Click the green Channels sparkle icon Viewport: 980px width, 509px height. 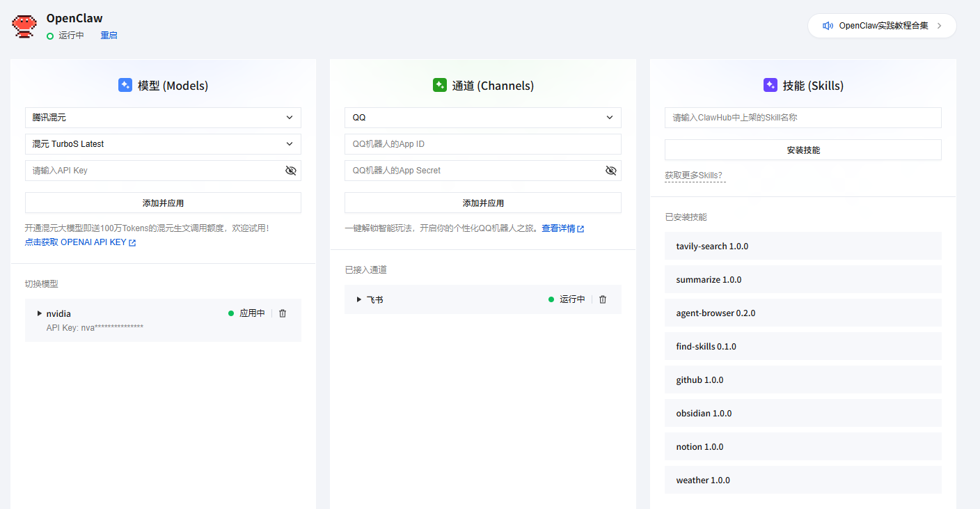440,86
